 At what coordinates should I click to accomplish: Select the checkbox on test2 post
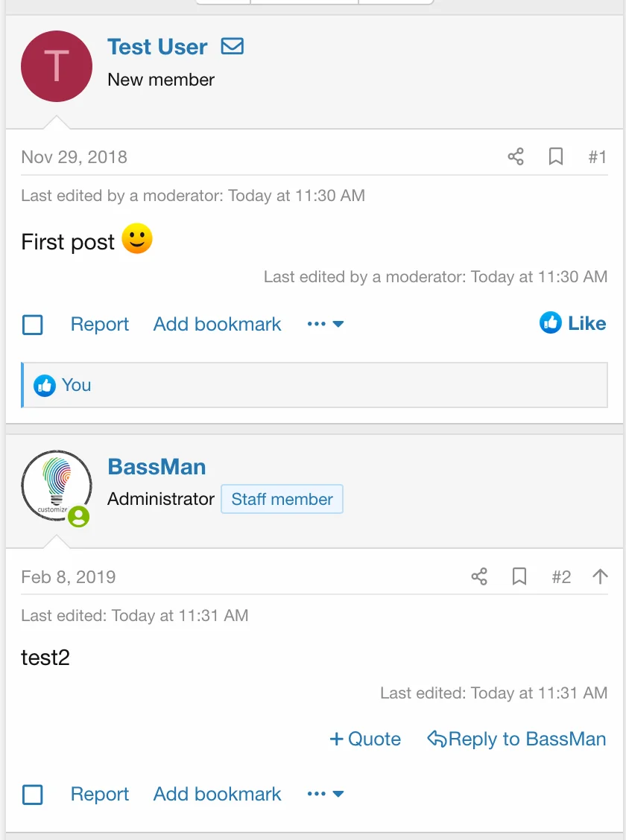pos(33,795)
